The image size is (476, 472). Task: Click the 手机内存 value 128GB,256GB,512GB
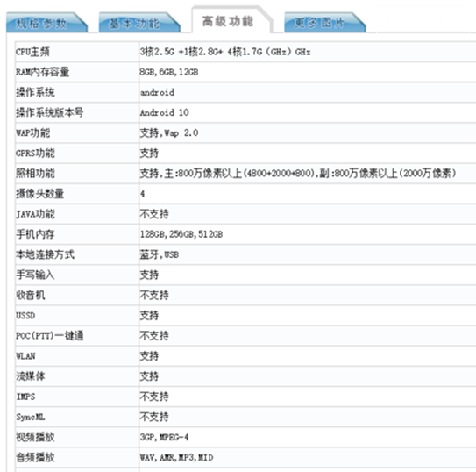click(181, 234)
